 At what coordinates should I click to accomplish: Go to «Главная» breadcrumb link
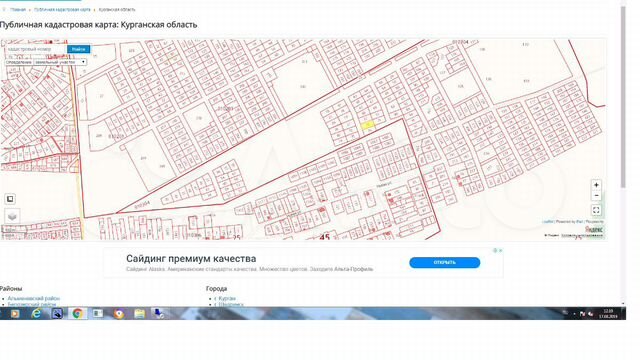(18, 9)
